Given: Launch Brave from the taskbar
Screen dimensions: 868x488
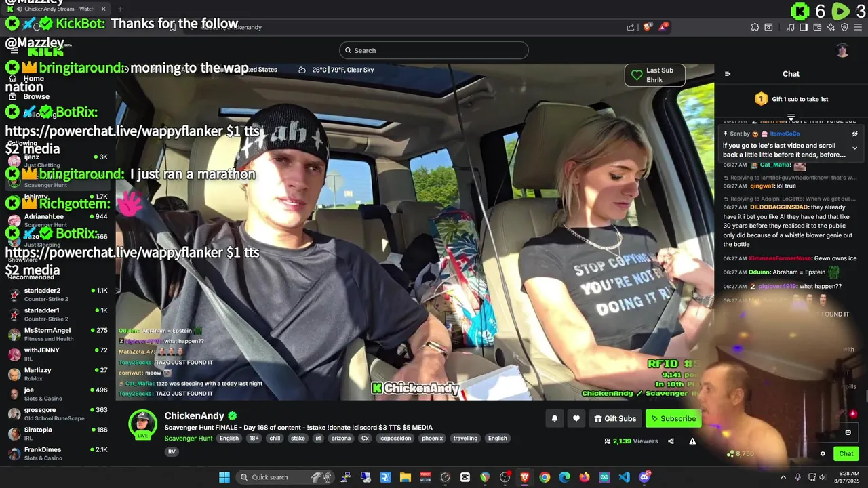Looking at the screenshot, I should [525, 477].
